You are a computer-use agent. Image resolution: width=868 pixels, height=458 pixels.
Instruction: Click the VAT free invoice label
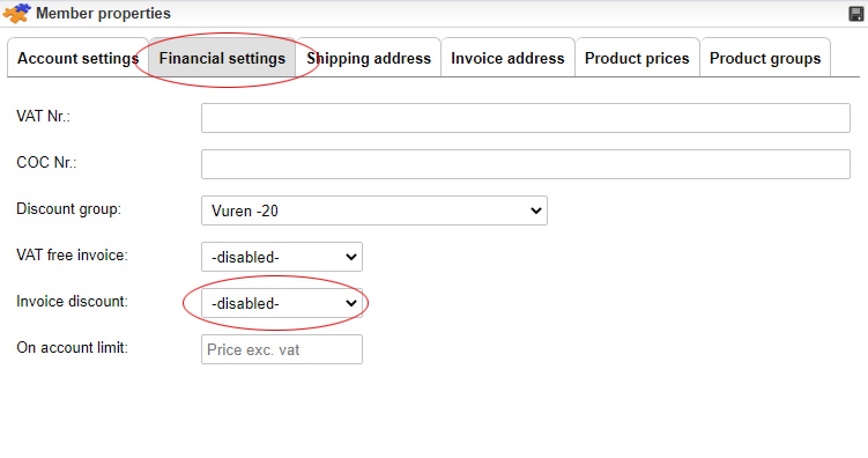point(72,255)
